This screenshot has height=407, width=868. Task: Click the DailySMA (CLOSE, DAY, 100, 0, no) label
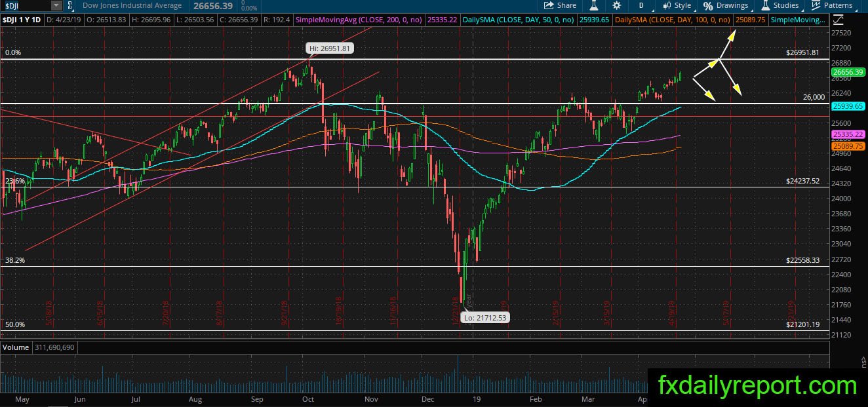point(674,20)
